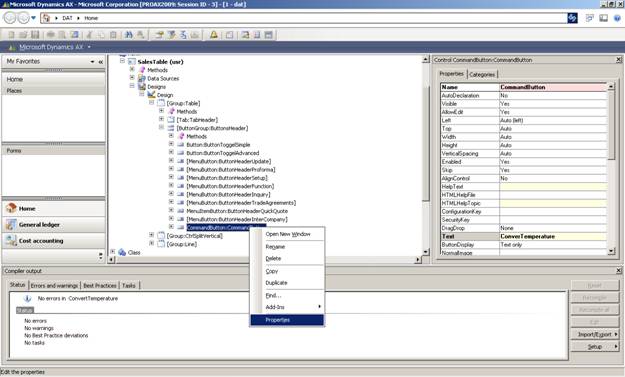Viewport: 625px width, 377px height.
Task: Expand the Data Sources tree node
Action: point(132,77)
